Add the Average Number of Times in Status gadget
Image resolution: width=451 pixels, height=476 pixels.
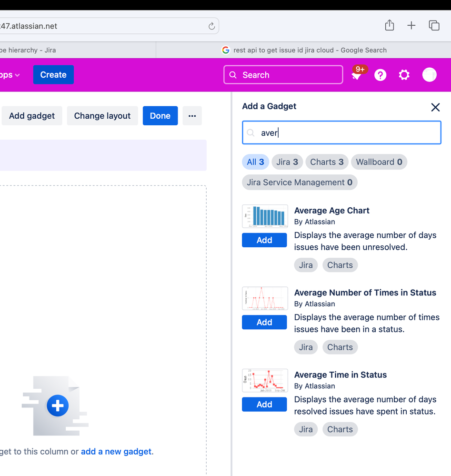click(264, 322)
